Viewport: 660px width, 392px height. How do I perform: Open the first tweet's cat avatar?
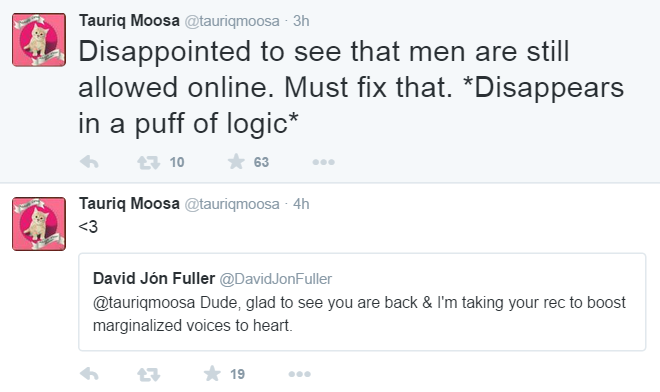point(39,40)
